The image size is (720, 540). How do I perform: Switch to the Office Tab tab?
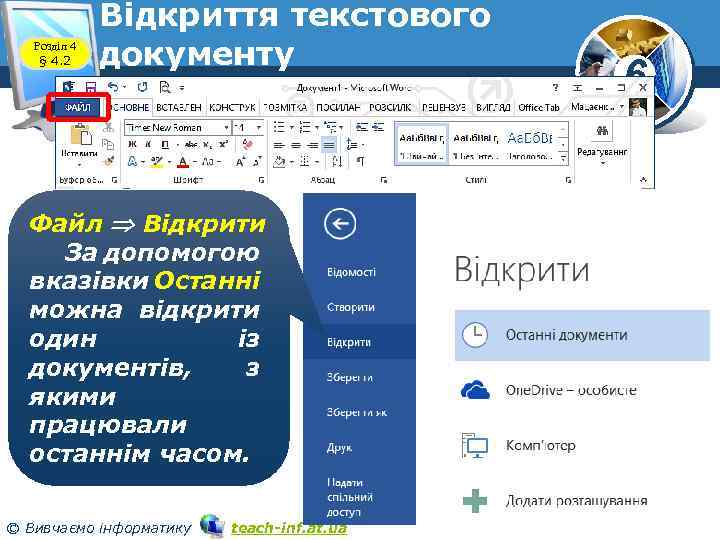(539, 108)
